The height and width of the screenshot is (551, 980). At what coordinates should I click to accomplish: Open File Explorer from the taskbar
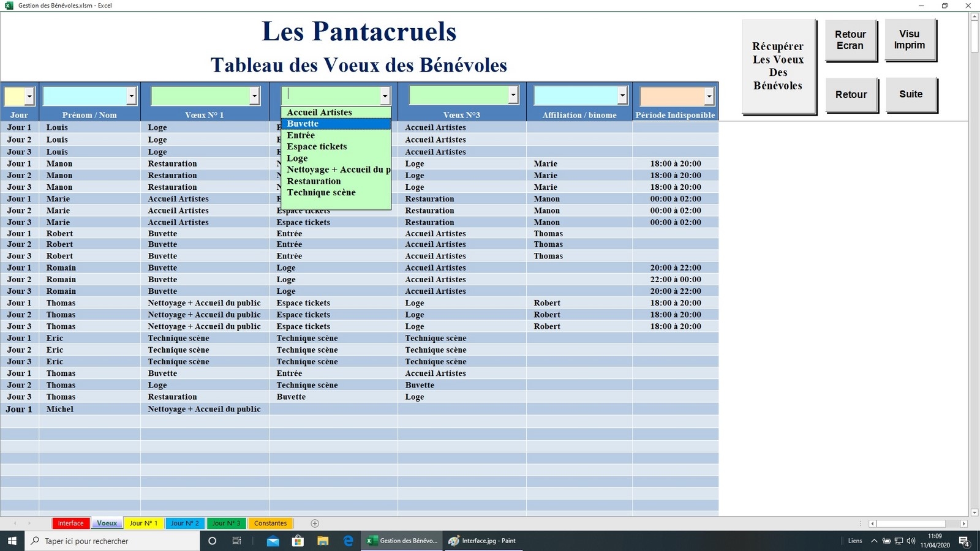click(323, 541)
